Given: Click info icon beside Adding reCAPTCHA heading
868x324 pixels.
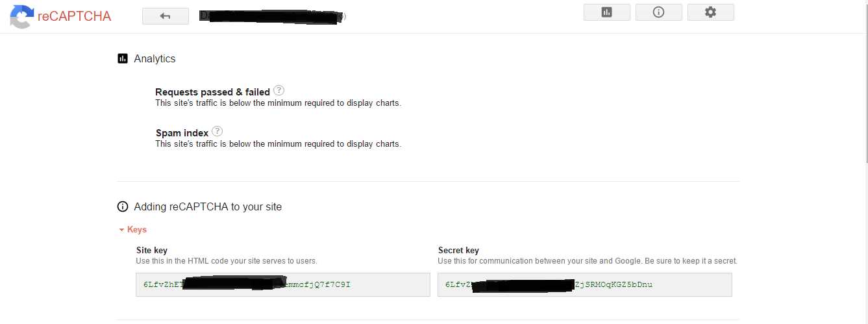Looking at the screenshot, I should 123,206.
